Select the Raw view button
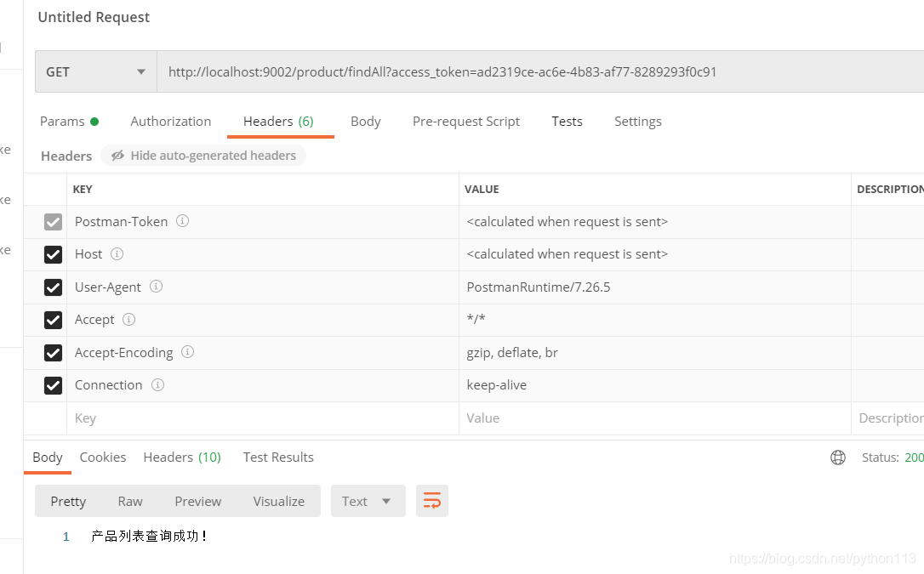 tap(130, 501)
